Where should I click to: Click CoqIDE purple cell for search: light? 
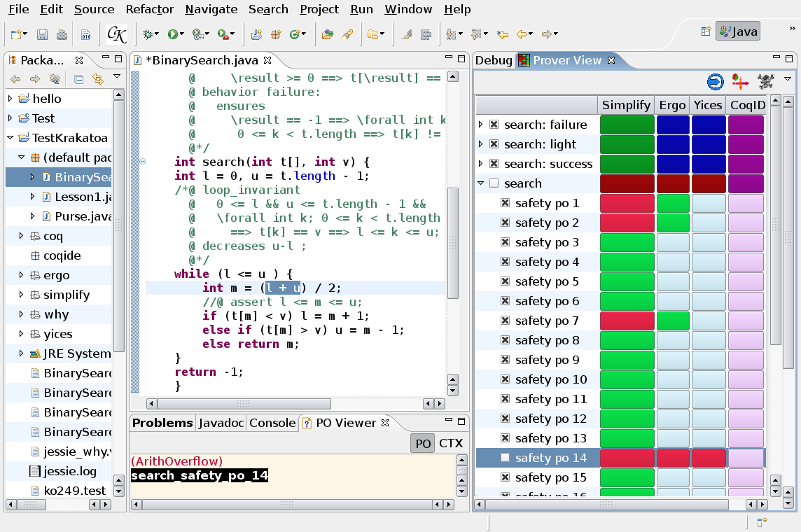(746, 144)
